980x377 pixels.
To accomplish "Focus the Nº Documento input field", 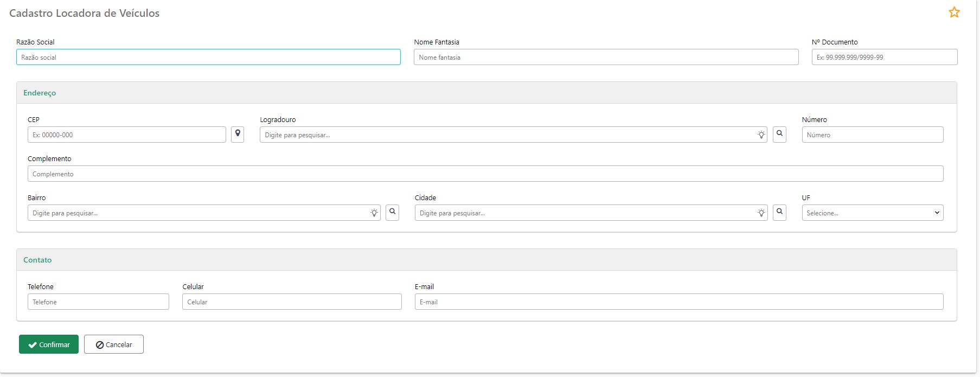I will pos(885,57).
